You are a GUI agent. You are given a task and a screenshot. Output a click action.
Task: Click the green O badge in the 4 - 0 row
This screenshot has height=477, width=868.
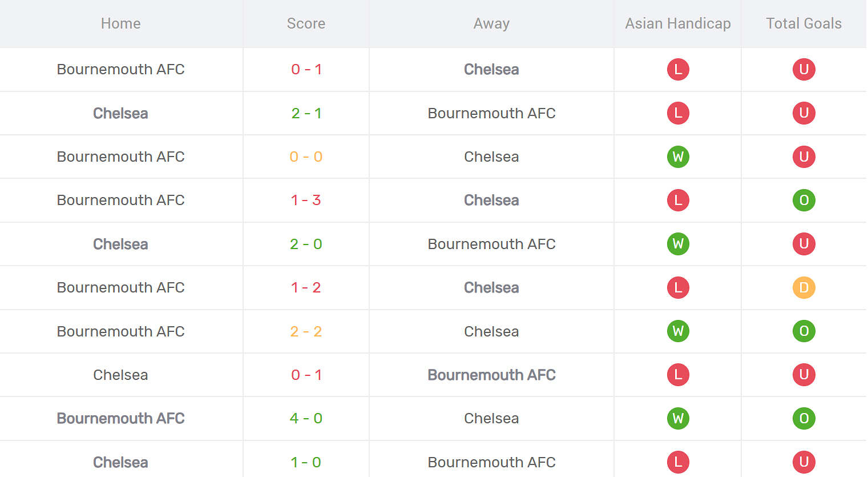(804, 418)
